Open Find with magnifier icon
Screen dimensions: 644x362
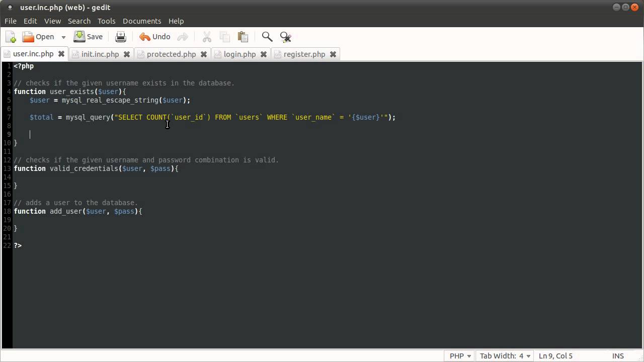pyautogui.click(x=267, y=37)
